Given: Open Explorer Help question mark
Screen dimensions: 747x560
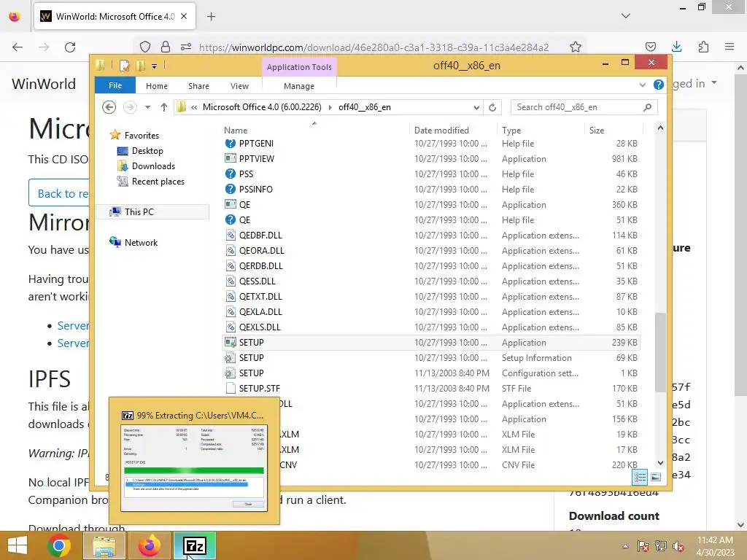Looking at the screenshot, I should 659,85.
